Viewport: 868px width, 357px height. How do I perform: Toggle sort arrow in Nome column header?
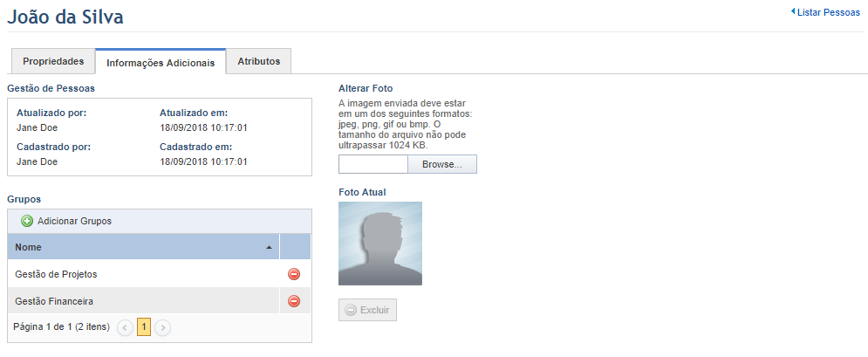tap(269, 247)
